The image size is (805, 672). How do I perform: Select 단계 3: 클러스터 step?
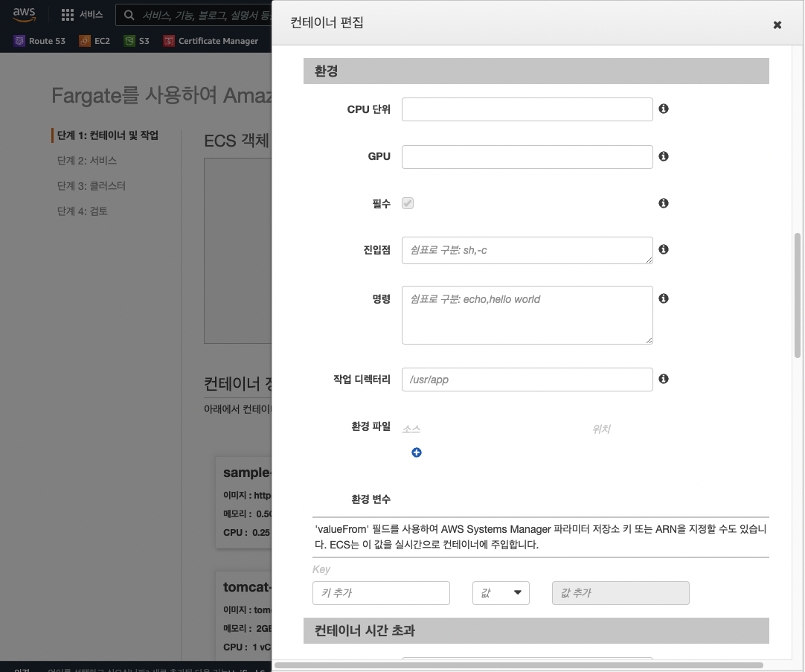(91, 186)
